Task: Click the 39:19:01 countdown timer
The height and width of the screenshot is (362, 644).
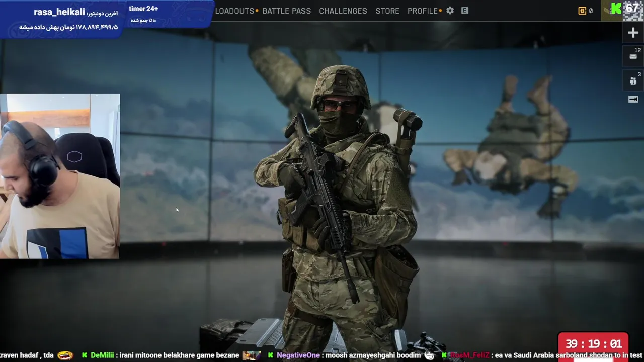Action: [593, 344]
